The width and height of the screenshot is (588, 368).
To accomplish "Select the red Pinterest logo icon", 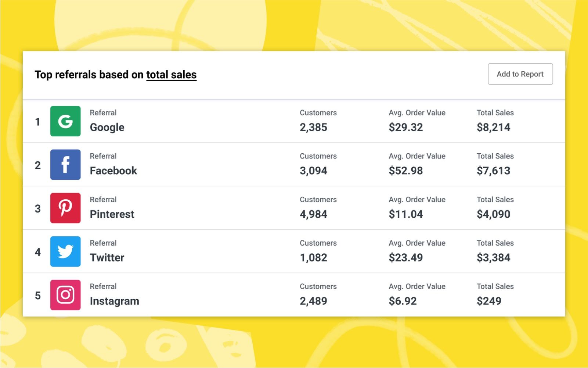I will point(65,208).
